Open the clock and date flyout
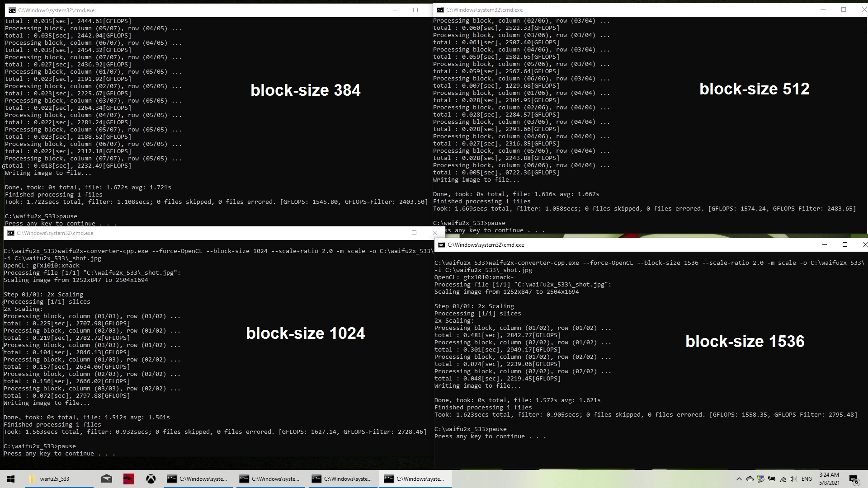 tap(829, 479)
